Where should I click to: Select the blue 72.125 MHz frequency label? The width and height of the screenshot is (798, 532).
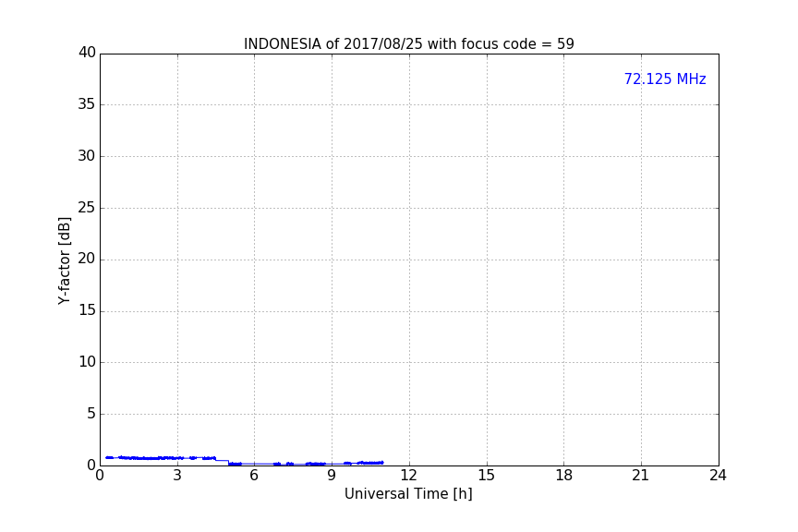[x=665, y=79]
